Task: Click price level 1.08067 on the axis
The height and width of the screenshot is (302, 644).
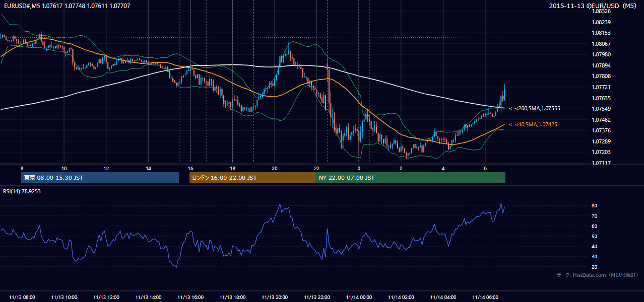Action: pyautogui.click(x=602, y=44)
